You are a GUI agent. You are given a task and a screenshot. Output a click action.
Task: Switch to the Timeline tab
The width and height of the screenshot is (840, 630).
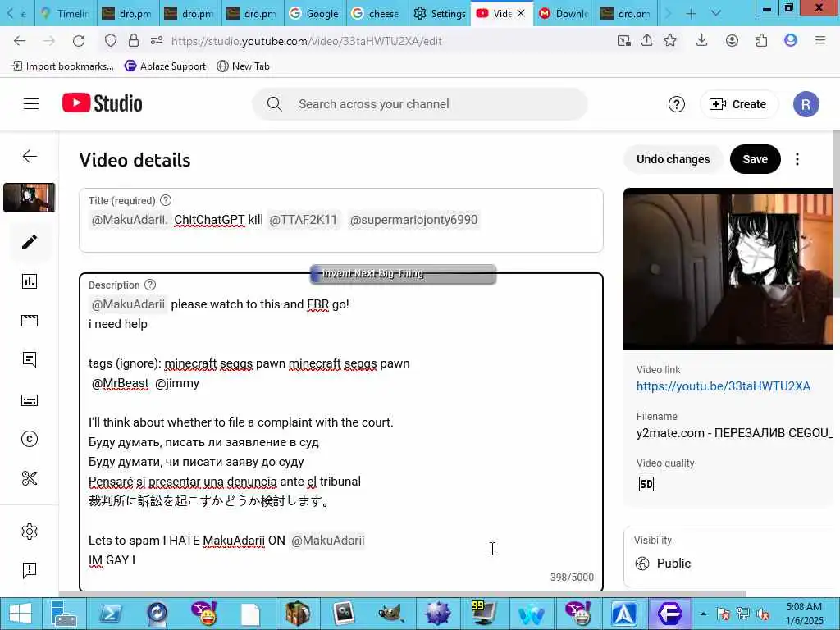66,13
